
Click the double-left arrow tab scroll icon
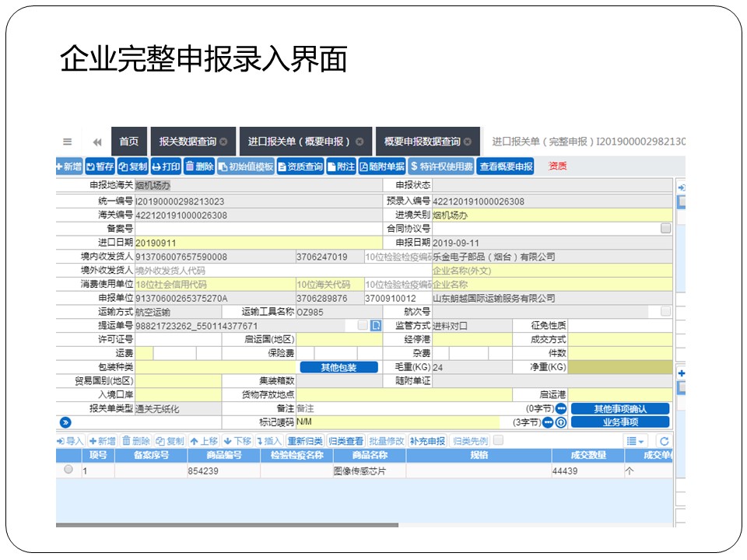(x=97, y=142)
